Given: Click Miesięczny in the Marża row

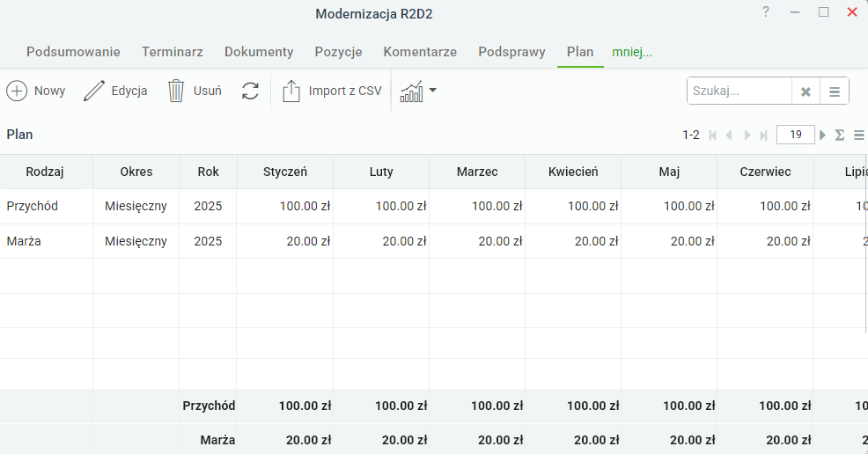Looking at the screenshot, I should pyautogui.click(x=136, y=241).
